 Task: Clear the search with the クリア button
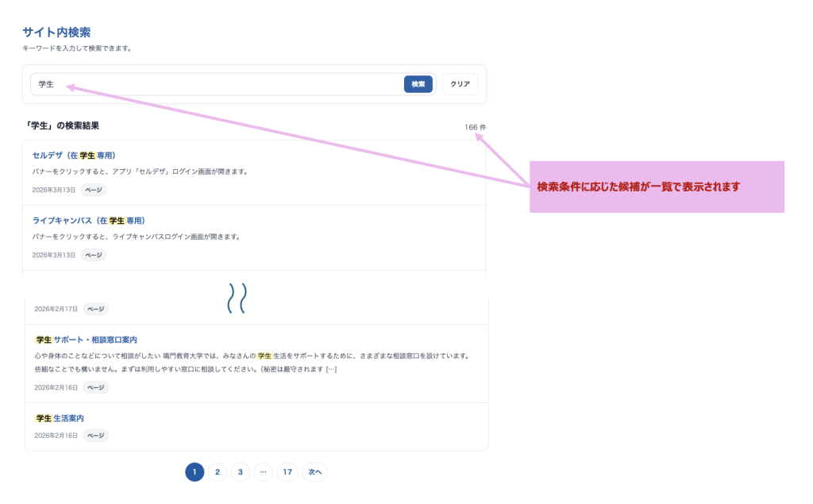[460, 84]
